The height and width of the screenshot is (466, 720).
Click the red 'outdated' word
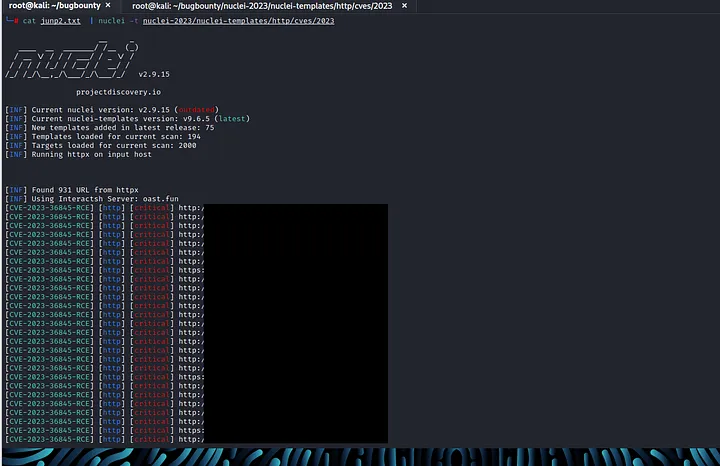pos(197,110)
